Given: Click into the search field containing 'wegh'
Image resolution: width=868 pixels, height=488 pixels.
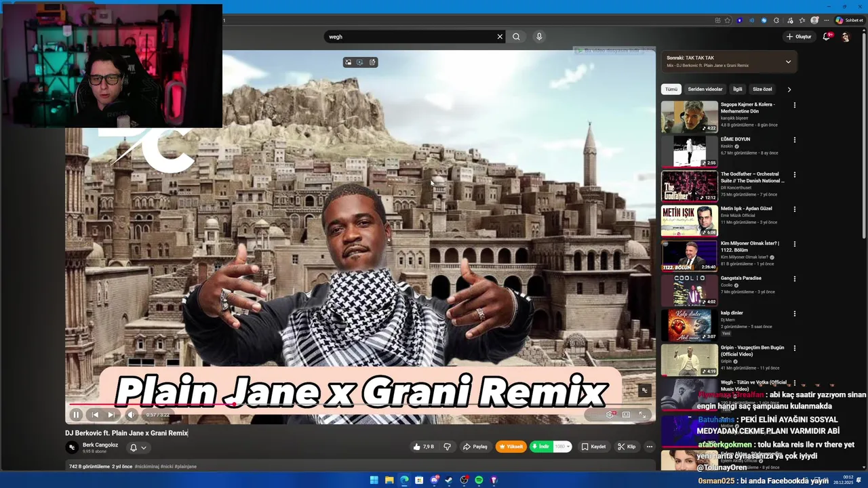Looking at the screenshot, I should pyautogui.click(x=411, y=37).
